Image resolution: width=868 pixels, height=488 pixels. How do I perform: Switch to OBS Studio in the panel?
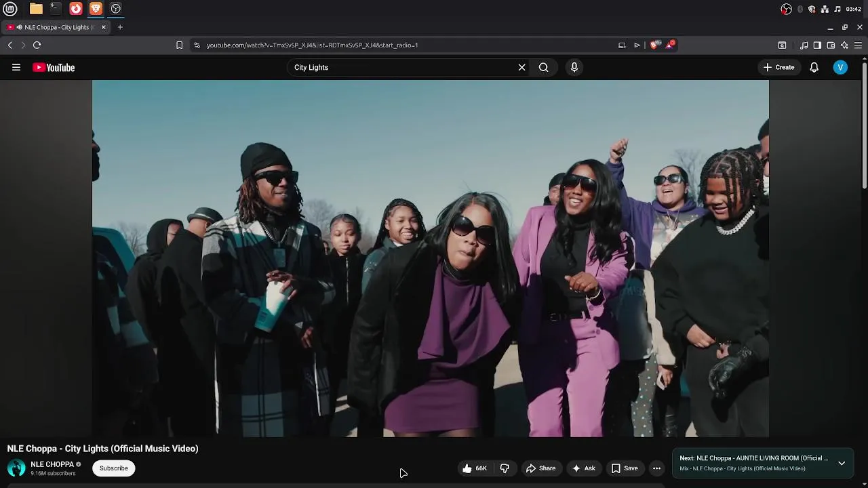click(116, 9)
